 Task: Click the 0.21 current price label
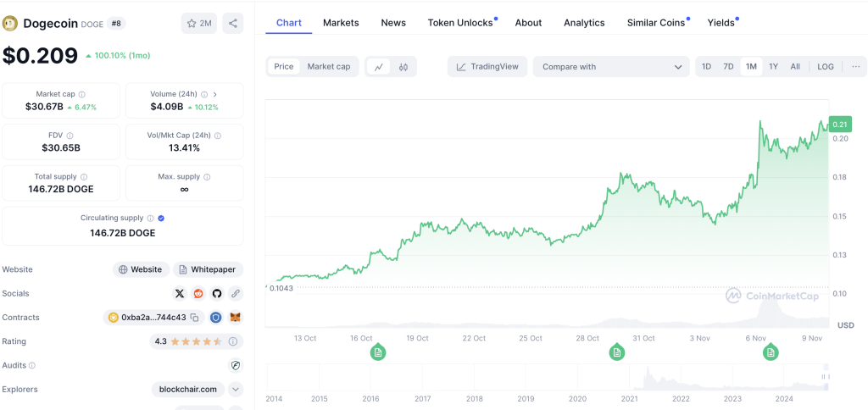pyautogui.click(x=840, y=124)
